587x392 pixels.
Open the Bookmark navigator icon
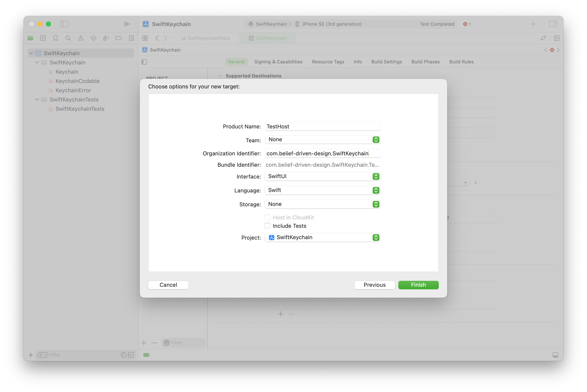pyautogui.click(x=56, y=38)
